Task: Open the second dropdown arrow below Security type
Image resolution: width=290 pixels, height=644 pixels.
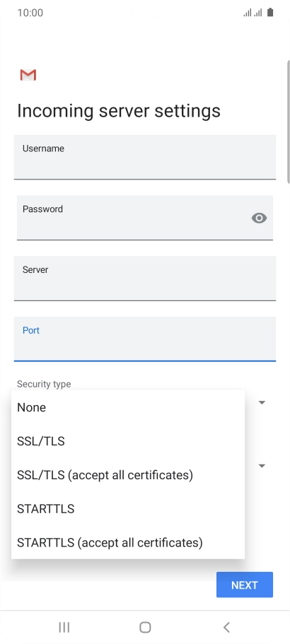Action: [262, 466]
